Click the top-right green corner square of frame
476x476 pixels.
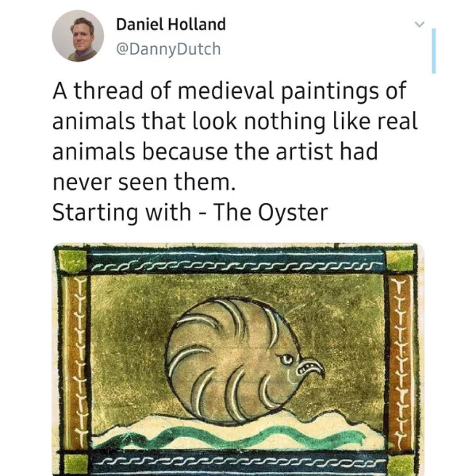pos(400,260)
